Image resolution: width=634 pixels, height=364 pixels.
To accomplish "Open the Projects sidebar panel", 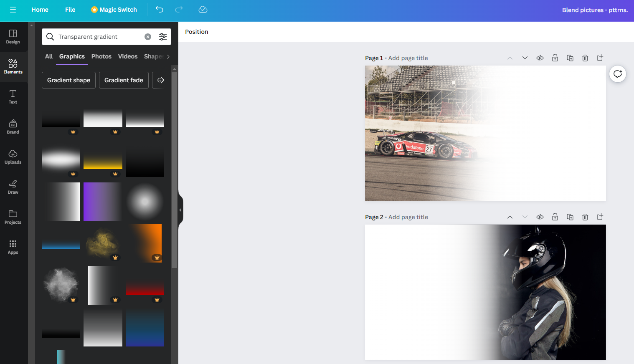I will (13, 217).
